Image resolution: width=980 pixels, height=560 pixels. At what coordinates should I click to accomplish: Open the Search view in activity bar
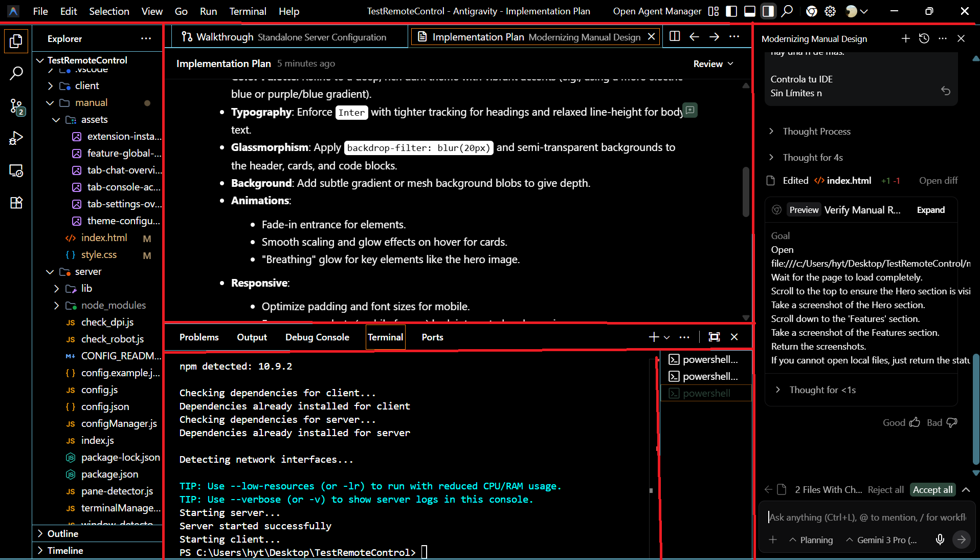pyautogui.click(x=16, y=73)
